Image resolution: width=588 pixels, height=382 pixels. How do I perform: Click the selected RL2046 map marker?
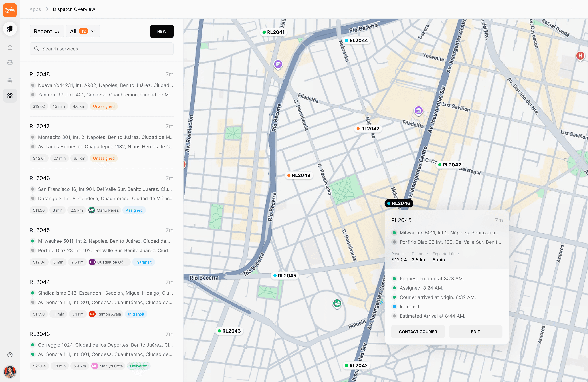tap(399, 203)
